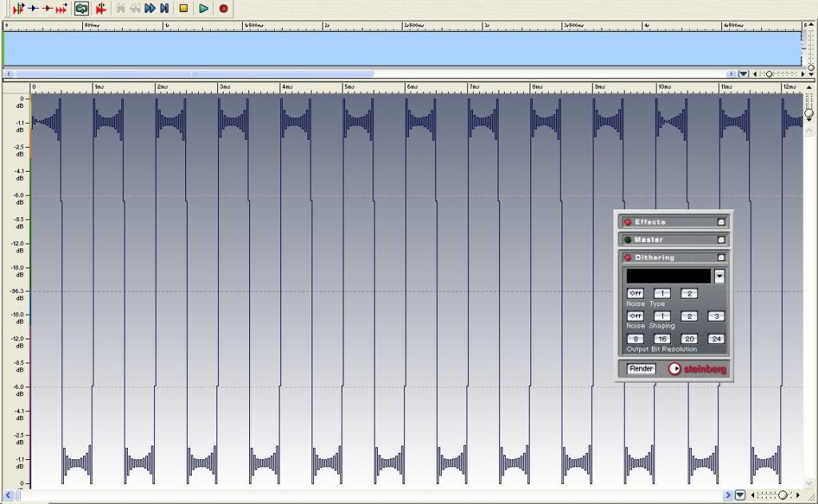818x504 pixels.
Task: Click the grayed-out Rewind icon
Action: click(135, 8)
